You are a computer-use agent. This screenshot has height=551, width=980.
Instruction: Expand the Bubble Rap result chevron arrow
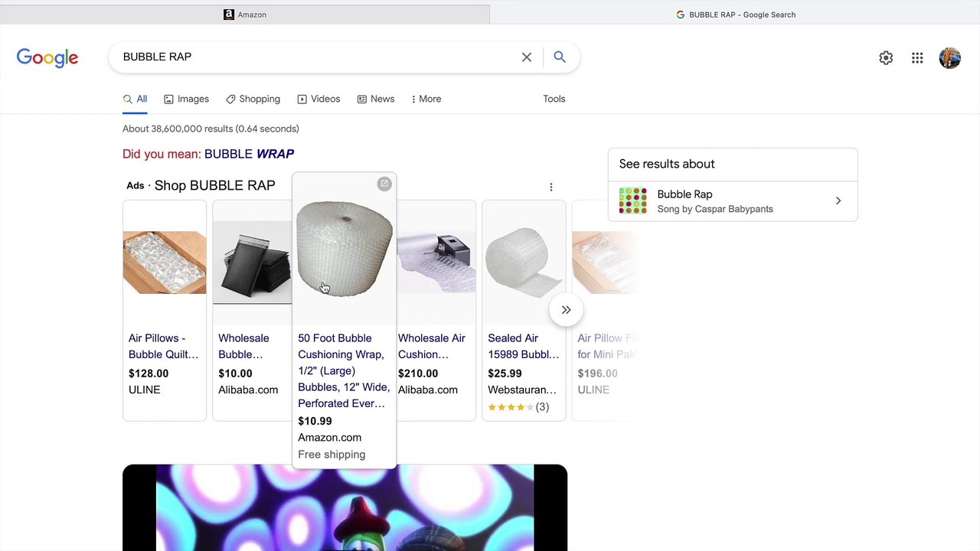click(x=838, y=201)
